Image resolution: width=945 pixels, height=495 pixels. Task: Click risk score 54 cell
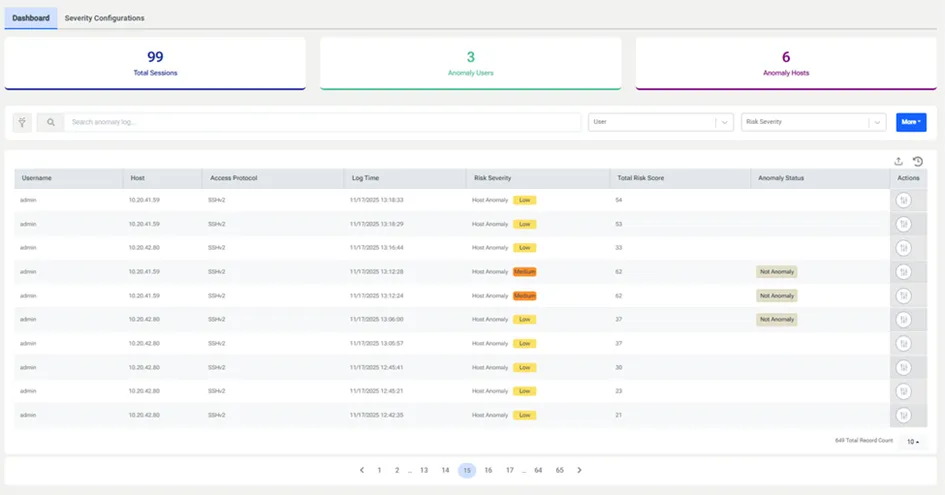(619, 200)
